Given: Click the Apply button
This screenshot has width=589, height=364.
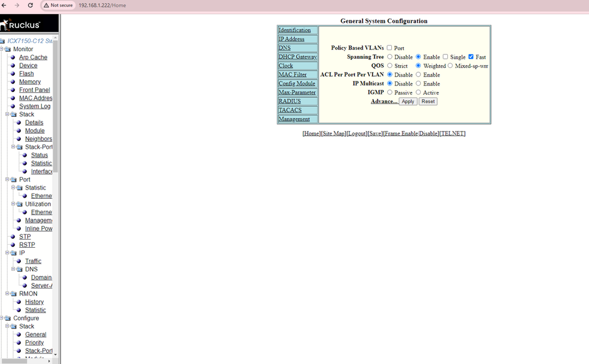Looking at the screenshot, I should click(x=408, y=101).
